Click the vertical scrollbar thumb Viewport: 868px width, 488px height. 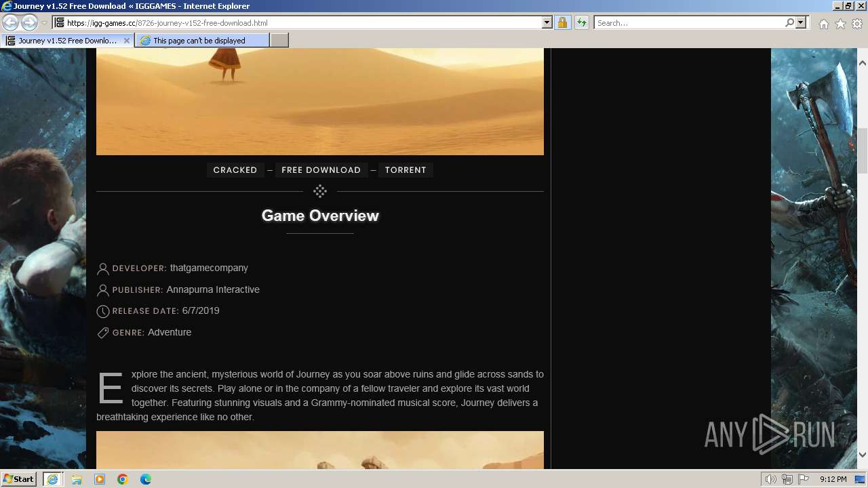click(x=863, y=150)
